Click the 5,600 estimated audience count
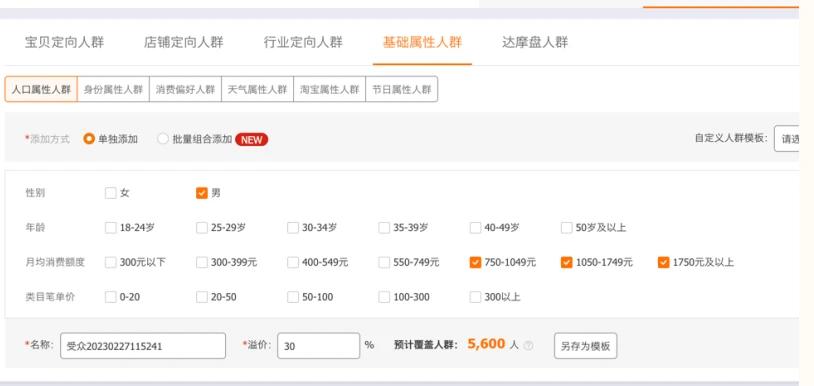Viewport: 814px width, 386px height. click(x=486, y=344)
